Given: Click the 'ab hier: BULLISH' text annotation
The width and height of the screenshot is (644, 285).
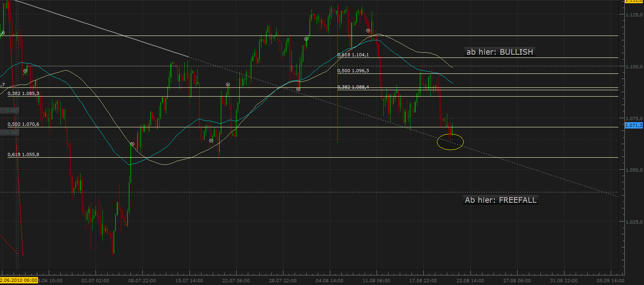Looking at the screenshot, I should click(x=500, y=52).
